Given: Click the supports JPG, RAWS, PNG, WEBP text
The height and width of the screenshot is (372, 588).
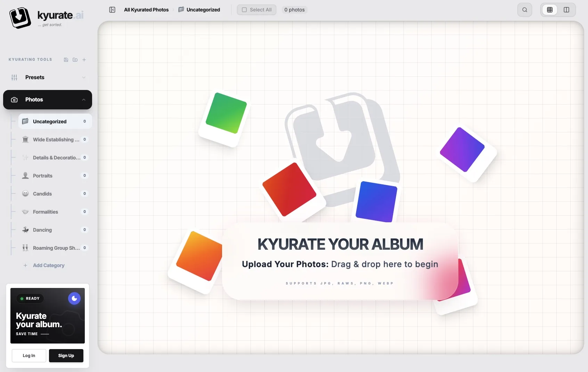Looking at the screenshot, I should click(340, 283).
